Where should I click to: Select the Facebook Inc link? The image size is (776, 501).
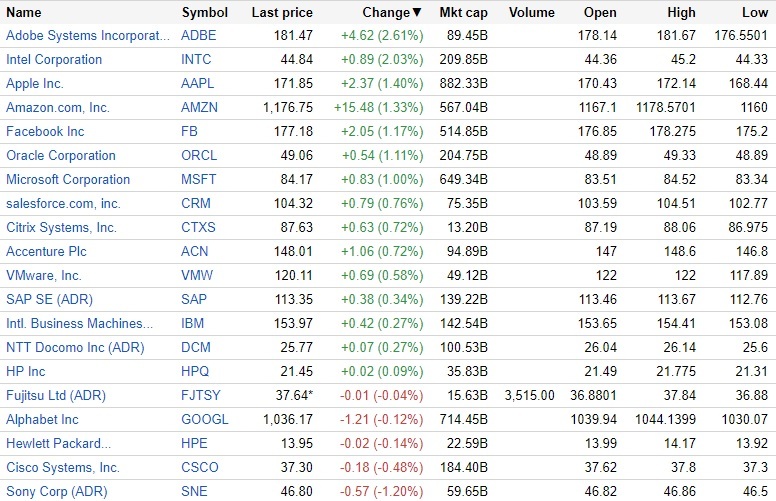(45, 131)
